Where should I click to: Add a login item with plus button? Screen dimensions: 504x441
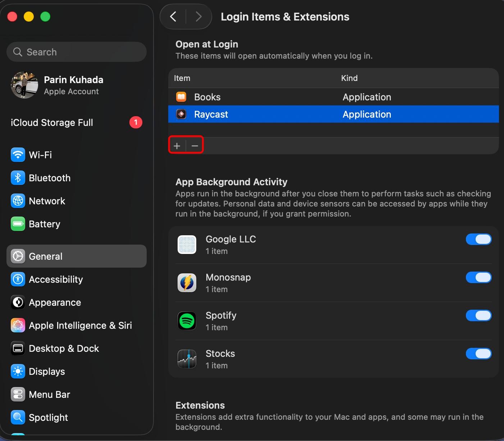tap(177, 146)
